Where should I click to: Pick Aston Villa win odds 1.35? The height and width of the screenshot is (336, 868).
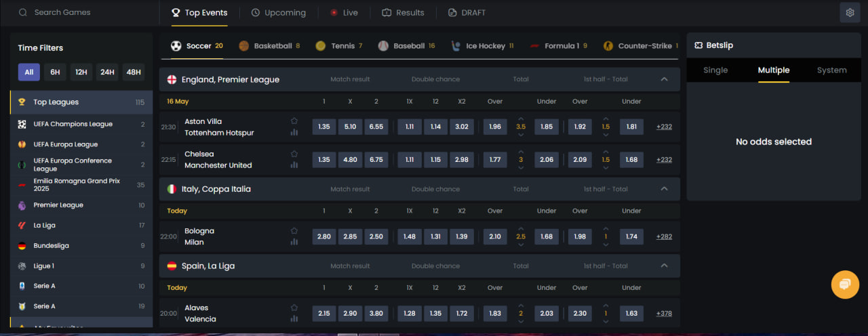pos(324,126)
